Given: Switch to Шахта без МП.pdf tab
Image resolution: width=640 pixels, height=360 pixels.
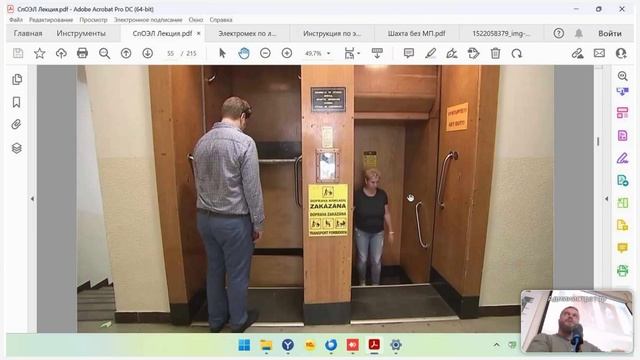Looking at the screenshot, I should click(x=416, y=33).
